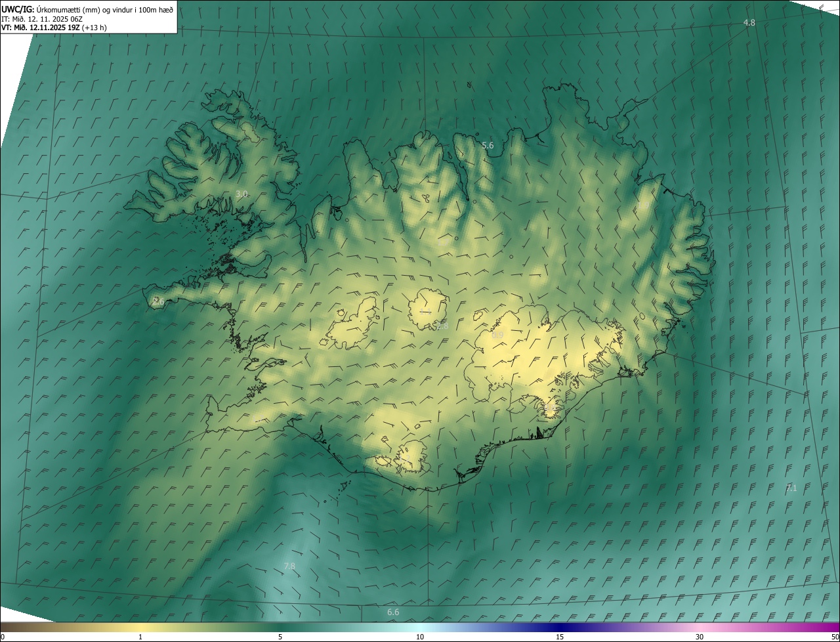Click the 5 tick on the color scale
The width and height of the screenshot is (840, 642).
pyautogui.click(x=280, y=637)
